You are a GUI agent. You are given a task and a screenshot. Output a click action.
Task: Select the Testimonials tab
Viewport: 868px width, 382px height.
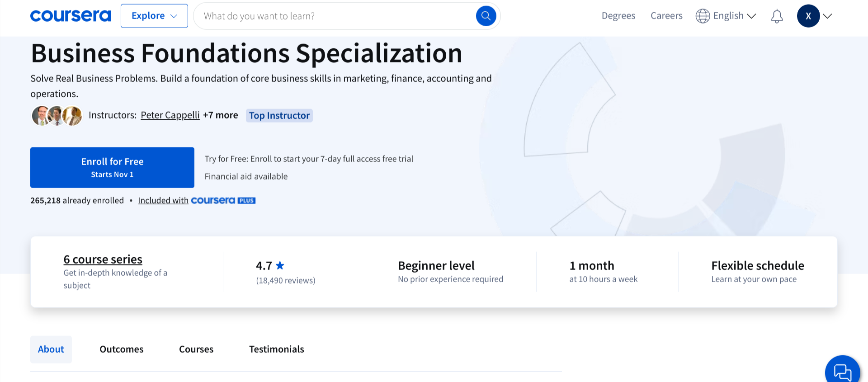(277, 349)
